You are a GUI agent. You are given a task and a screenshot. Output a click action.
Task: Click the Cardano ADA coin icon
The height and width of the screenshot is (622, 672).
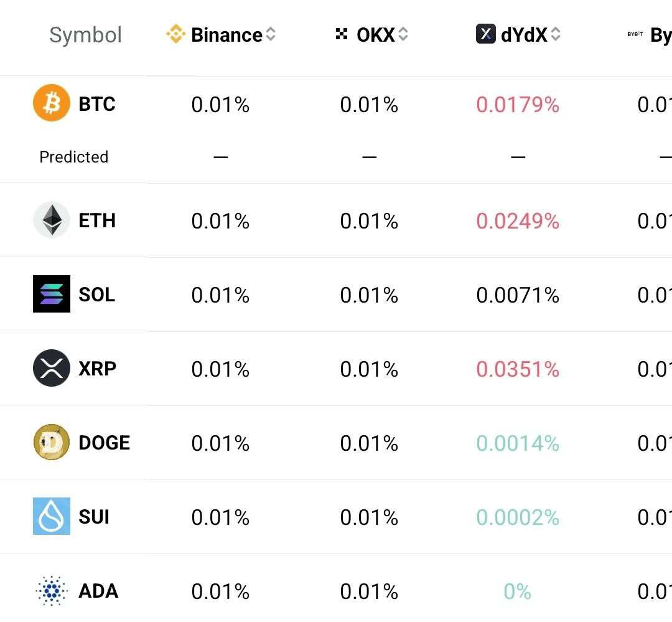[52, 591]
